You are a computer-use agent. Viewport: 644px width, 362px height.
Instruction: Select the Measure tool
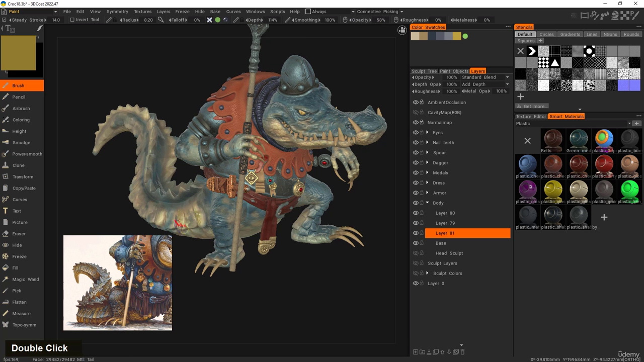pos(22,314)
